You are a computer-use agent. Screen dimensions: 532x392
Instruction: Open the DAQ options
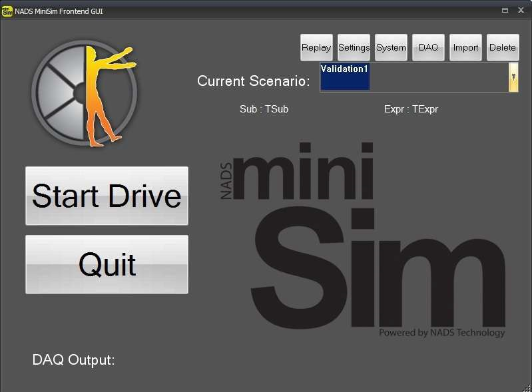click(x=428, y=47)
